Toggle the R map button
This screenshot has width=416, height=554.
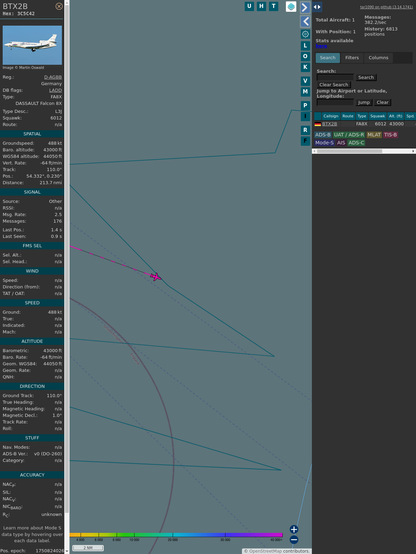tap(305, 130)
